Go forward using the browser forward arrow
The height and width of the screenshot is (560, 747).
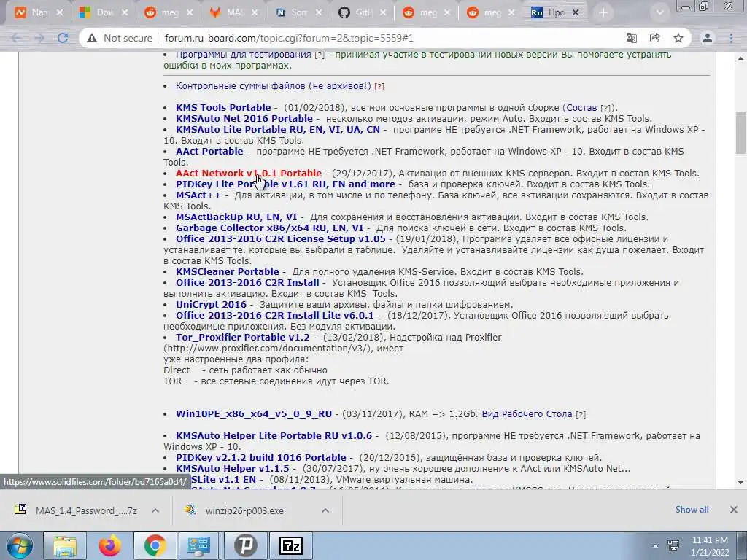point(39,38)
